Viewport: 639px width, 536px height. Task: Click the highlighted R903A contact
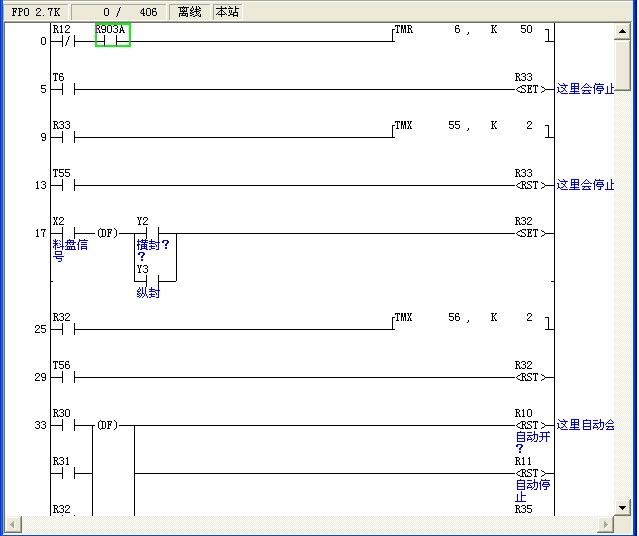[112, 41]
